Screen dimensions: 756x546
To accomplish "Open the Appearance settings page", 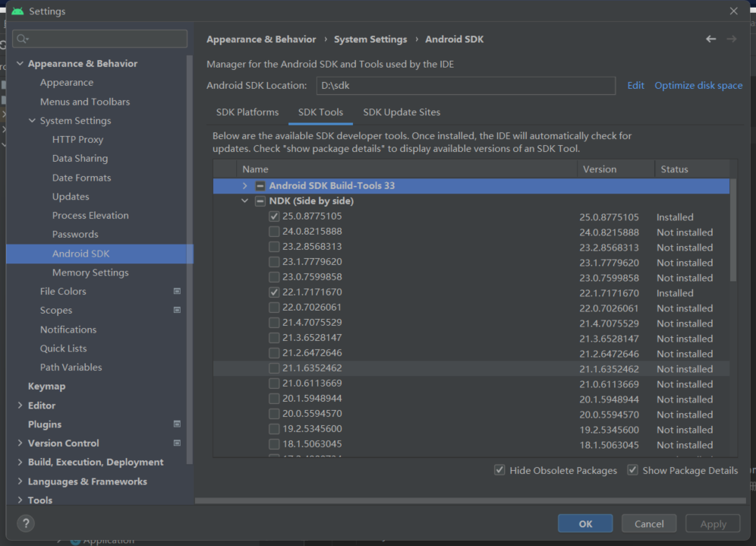I will point(67,83).
